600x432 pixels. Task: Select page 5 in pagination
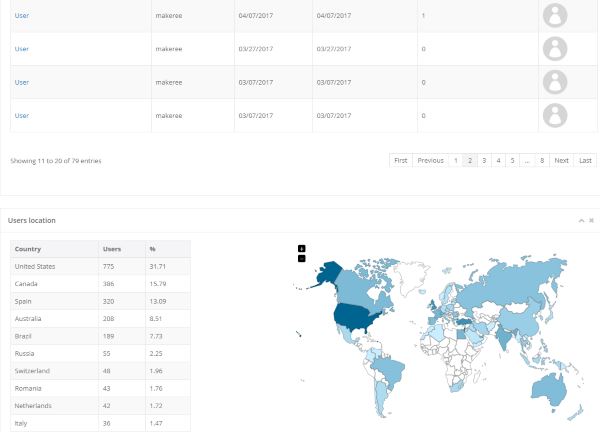512,160
